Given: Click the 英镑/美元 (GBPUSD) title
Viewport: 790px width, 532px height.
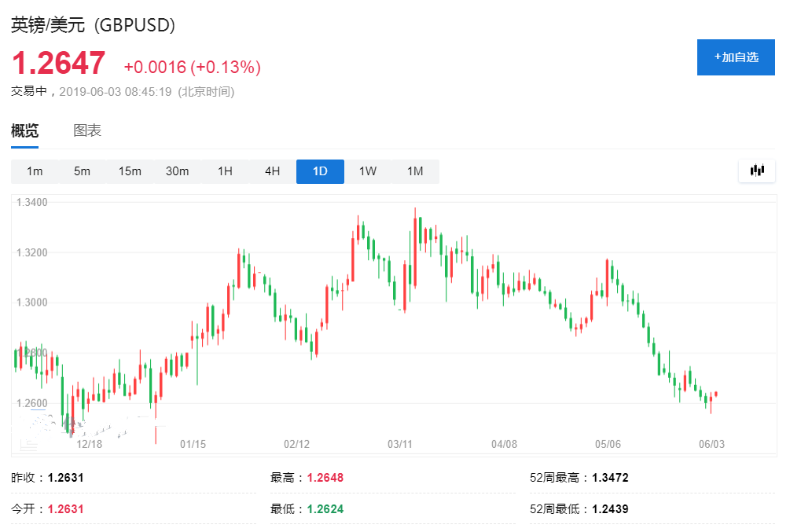Looking at the screenshot, I should [x=93, y=25].
